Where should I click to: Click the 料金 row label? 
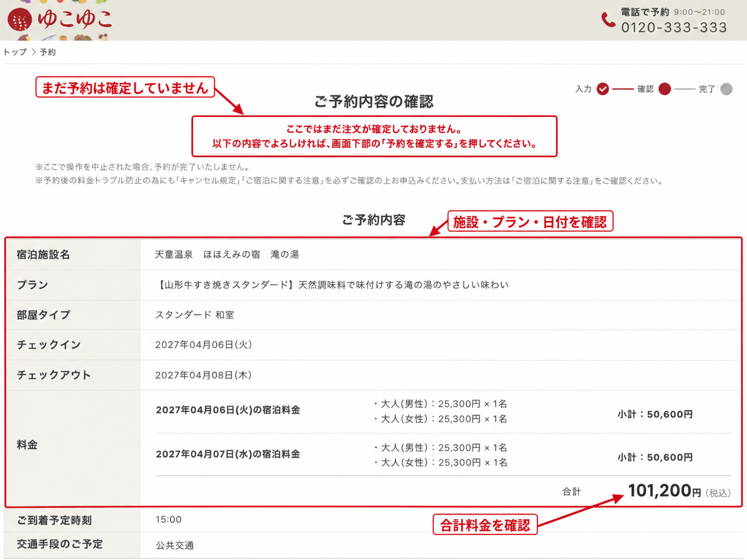(x=27, y=444)
